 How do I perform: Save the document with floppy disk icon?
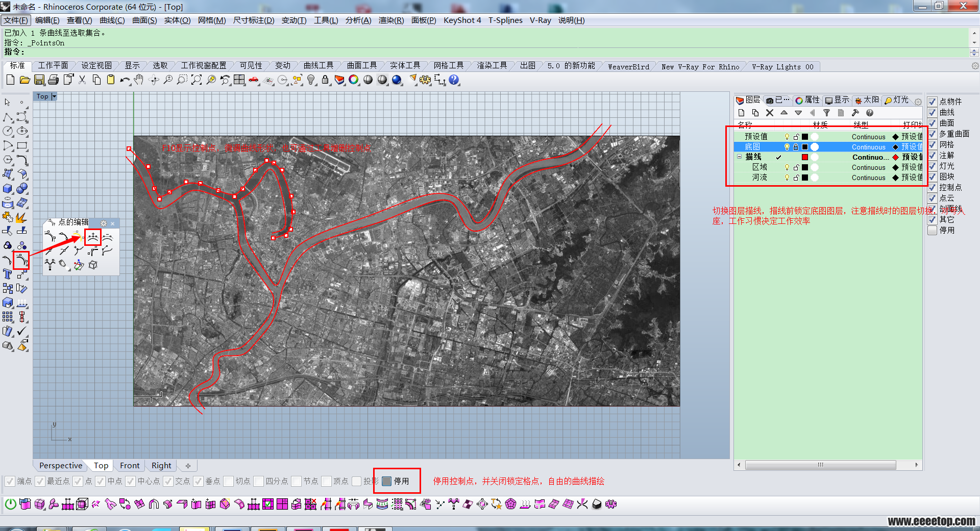tap(39, 80)
